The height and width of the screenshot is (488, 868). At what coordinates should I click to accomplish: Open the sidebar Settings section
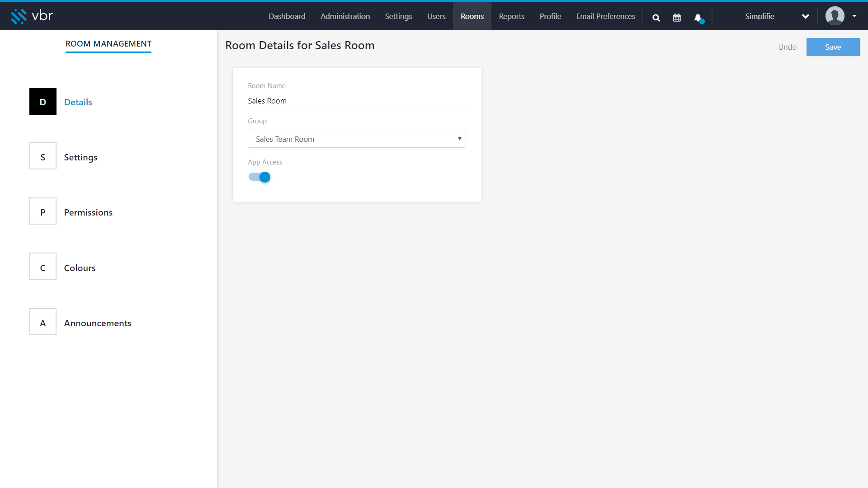tap(80, 157)
